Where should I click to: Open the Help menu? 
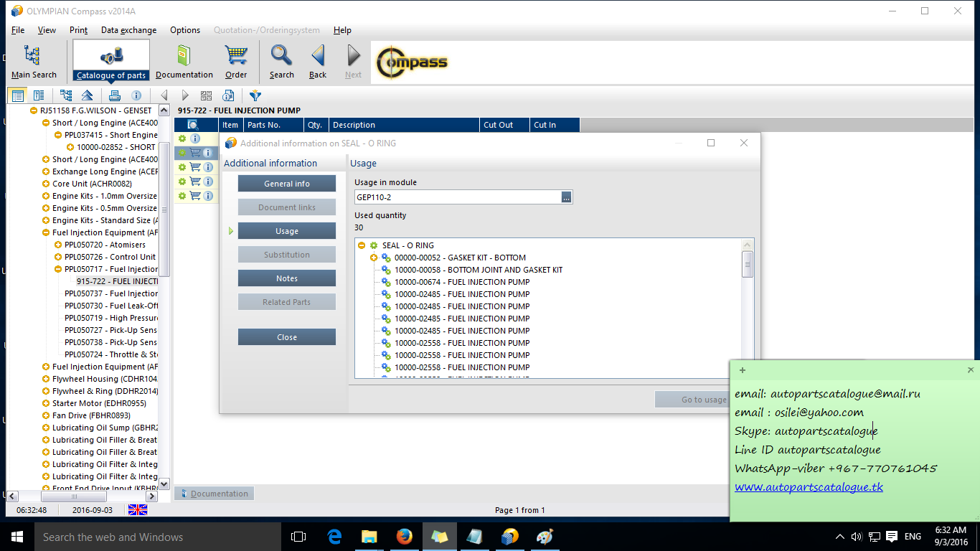coord(342,30)
